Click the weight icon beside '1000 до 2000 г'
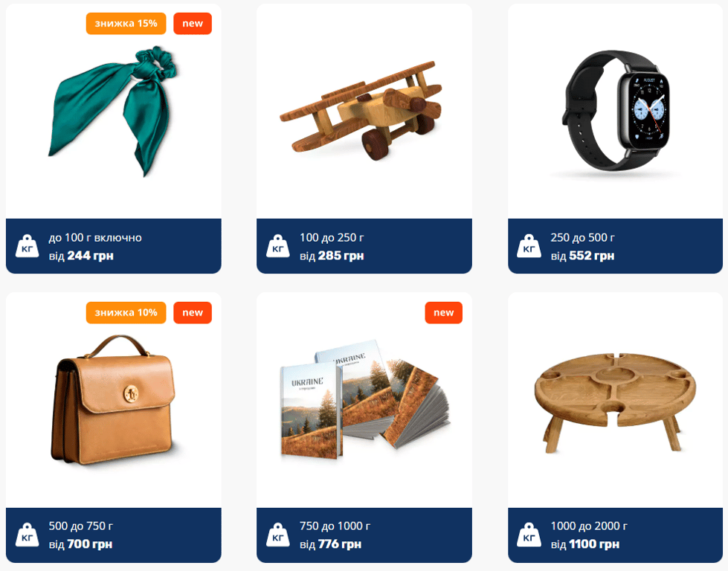 [529, 535]
